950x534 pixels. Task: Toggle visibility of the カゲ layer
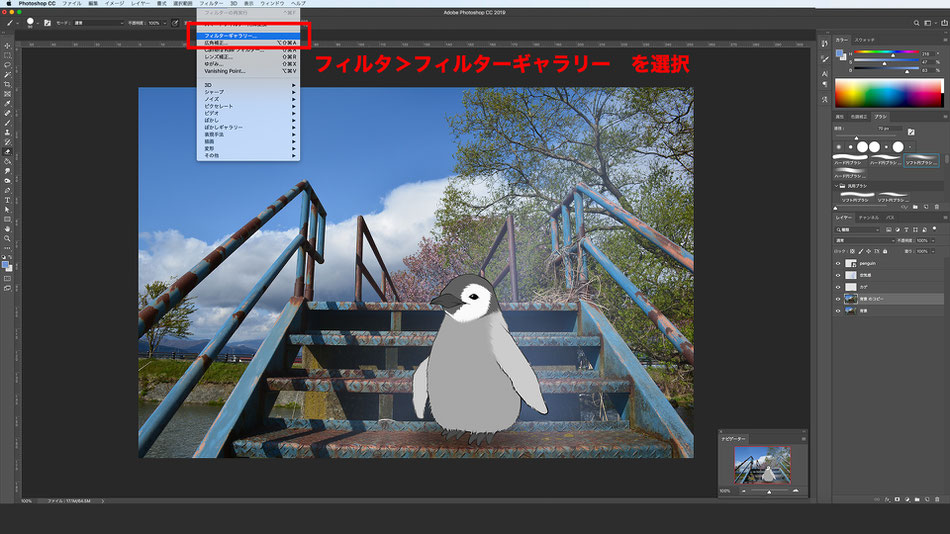(x=838, y=287)
